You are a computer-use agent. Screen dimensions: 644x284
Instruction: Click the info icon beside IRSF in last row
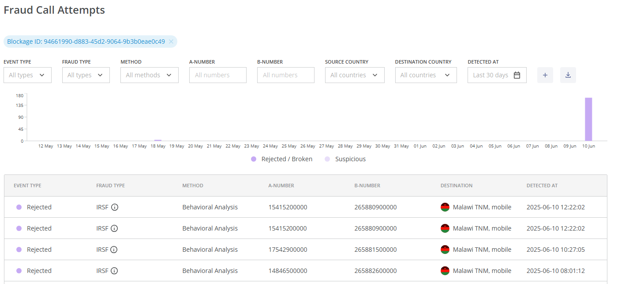(x=114, y=271)
